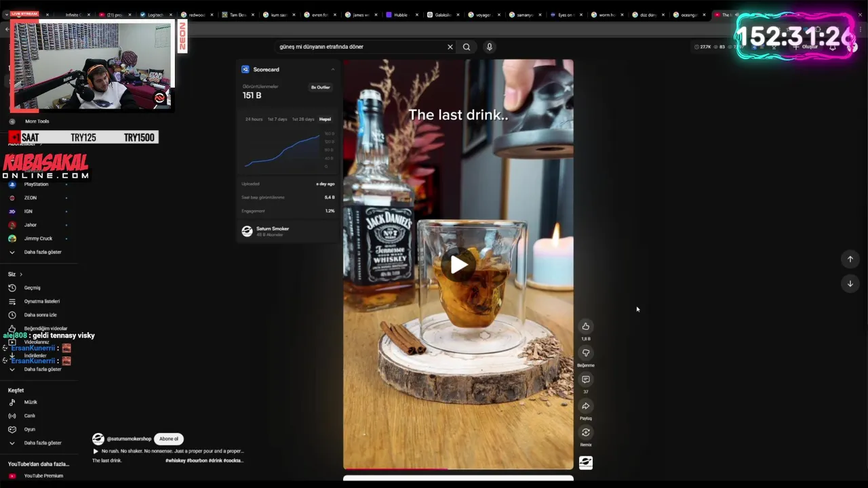Close the Eyes on browser tab
868x488 pixels.
pos(580,14)
